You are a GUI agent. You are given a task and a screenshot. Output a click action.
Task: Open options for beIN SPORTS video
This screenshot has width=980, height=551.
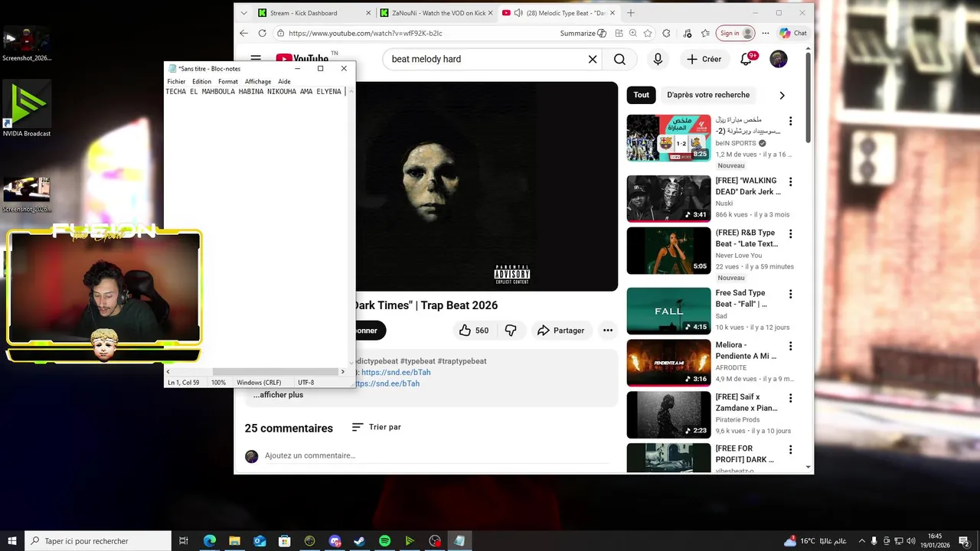click(x=791, y=121)
